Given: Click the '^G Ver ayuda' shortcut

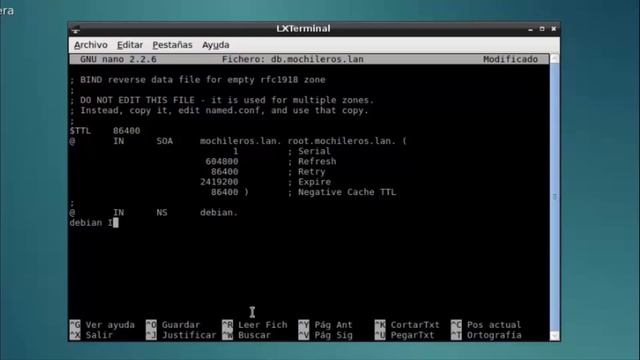Looking at the screenshot, I should point(102,325).
